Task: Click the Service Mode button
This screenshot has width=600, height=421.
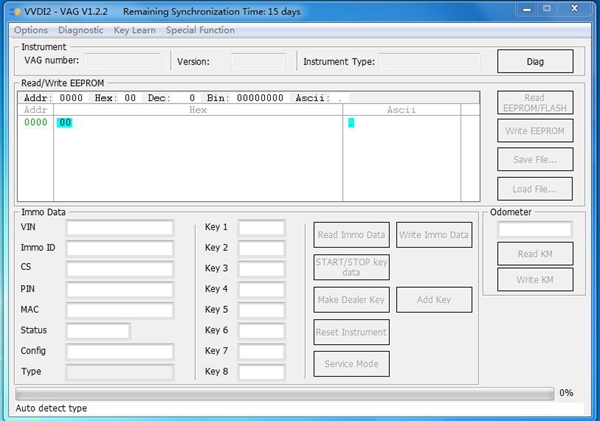Action: (351, 364)
